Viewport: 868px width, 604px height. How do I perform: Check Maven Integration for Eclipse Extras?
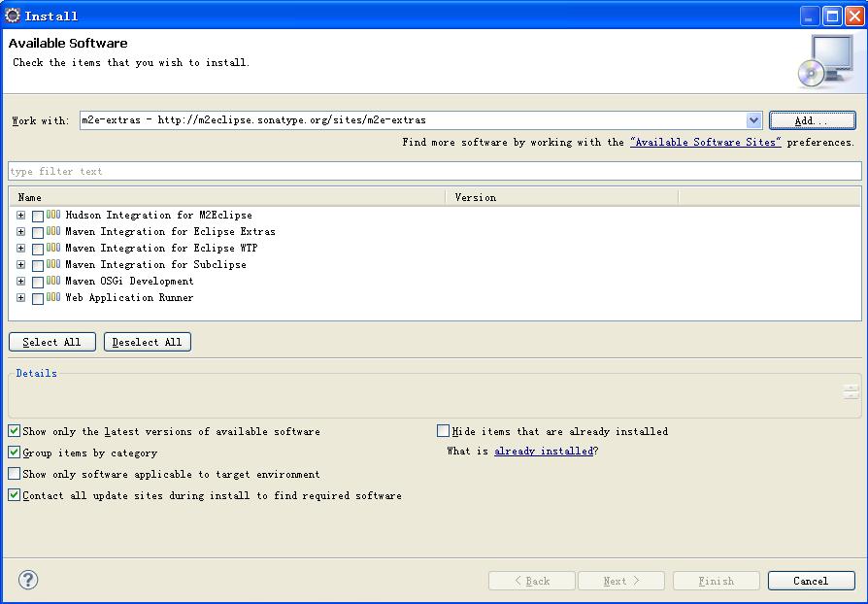click(38, 232)
